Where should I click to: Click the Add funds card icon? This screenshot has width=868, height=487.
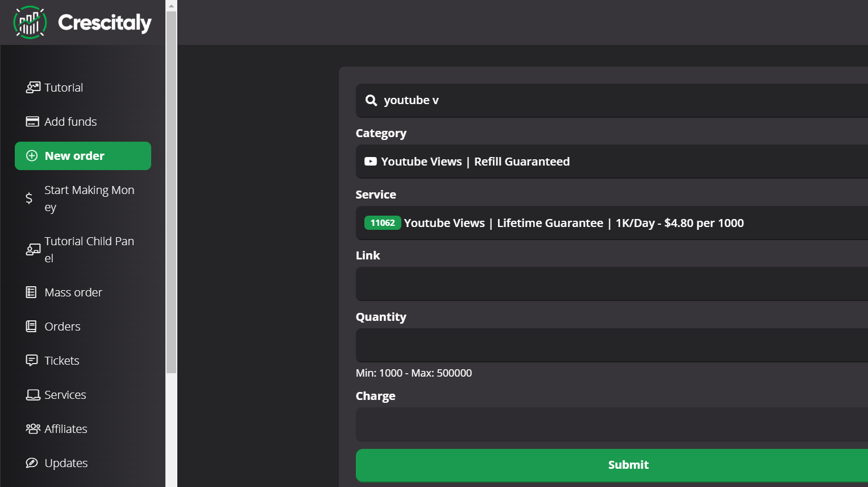point(32,122)
